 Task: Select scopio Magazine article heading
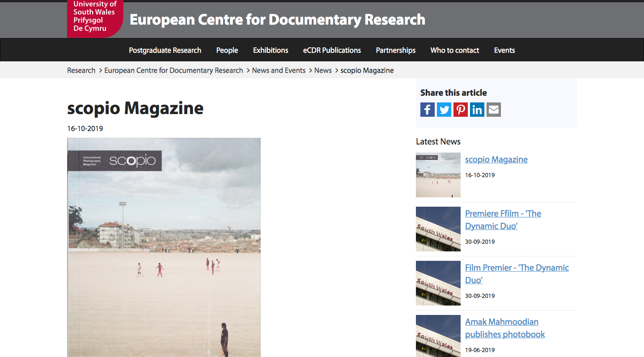(135, 108)
